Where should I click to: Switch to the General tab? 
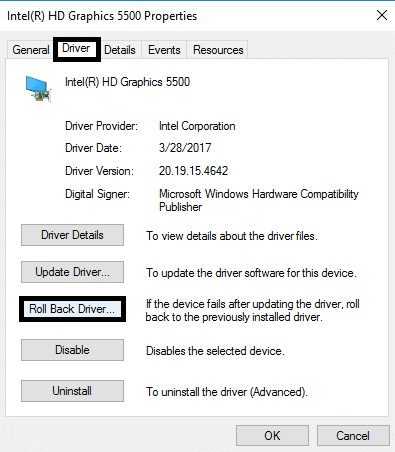click(31, 50)
